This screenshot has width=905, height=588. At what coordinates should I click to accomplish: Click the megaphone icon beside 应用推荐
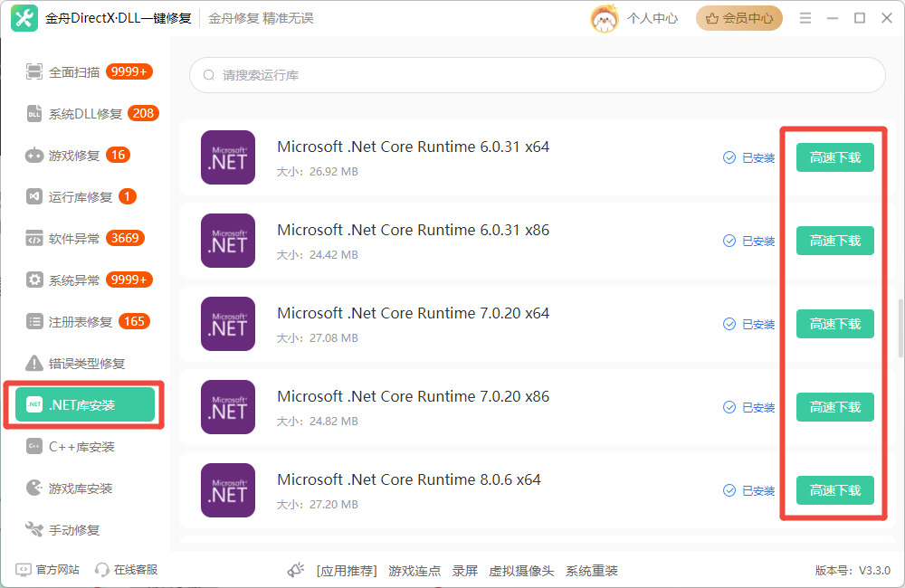(296, 570)
